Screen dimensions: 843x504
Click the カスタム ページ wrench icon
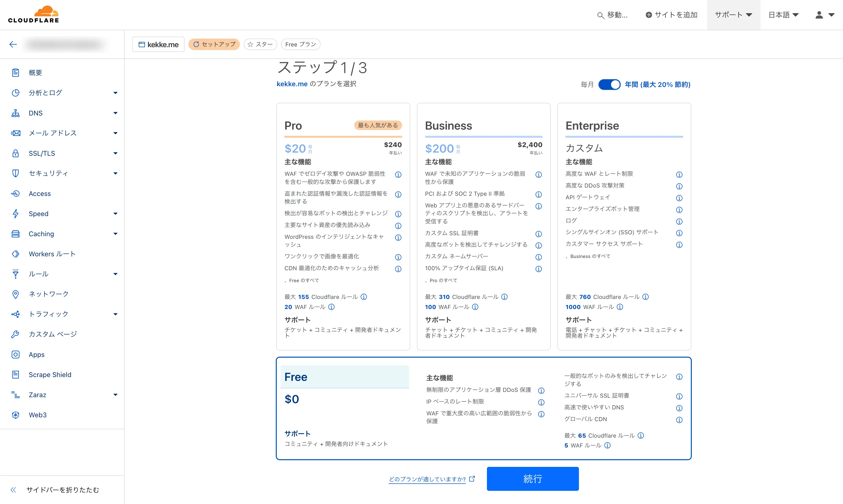16,334
